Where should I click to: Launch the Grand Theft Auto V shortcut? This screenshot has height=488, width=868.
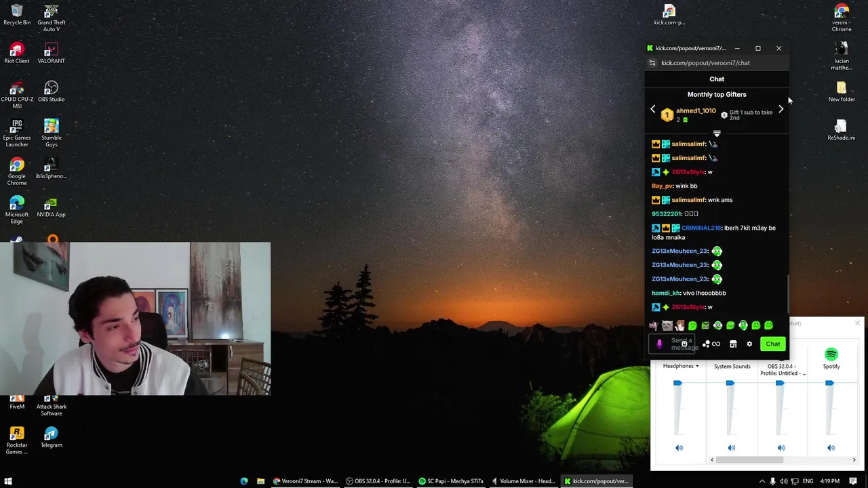coord(51,18)
